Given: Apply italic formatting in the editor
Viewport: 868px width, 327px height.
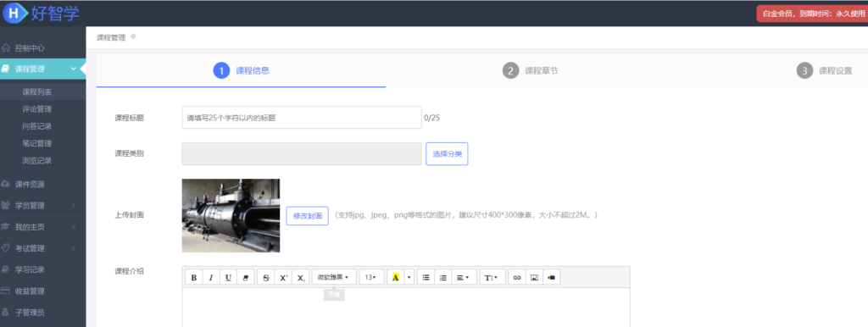Looking at the screenshot, I should 211,278.
